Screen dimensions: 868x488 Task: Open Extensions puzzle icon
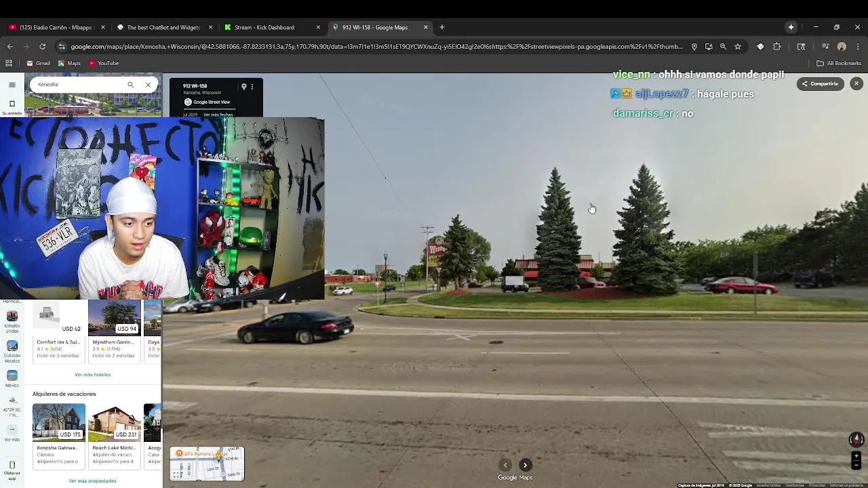(x=777, y=47)
